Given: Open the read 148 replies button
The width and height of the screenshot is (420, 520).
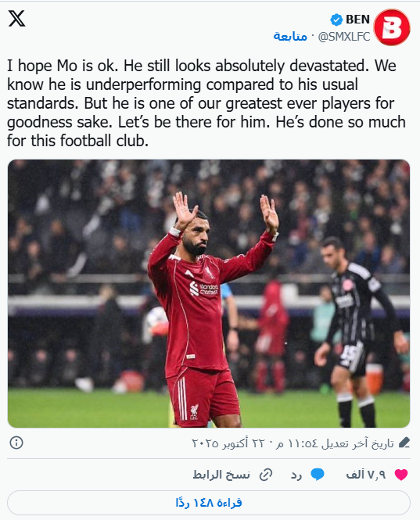Looking at the screenshot, I should coord(209,503).
